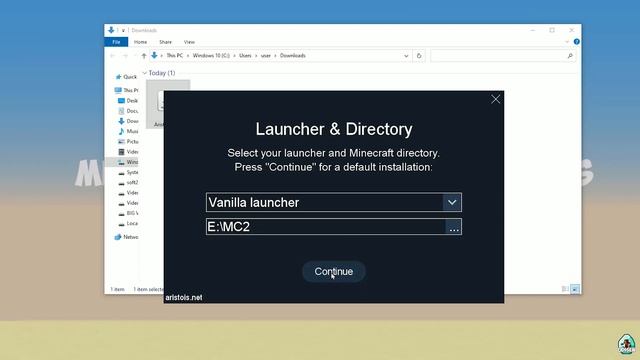
Task: Open the Share ribbon tab in Explorer
Action: [165, 42]
